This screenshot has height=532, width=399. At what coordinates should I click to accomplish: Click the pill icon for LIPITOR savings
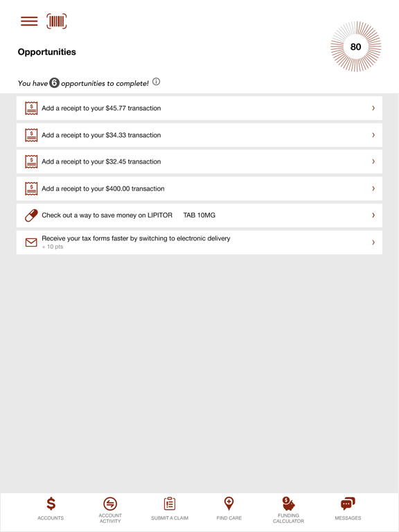(31, 215)
